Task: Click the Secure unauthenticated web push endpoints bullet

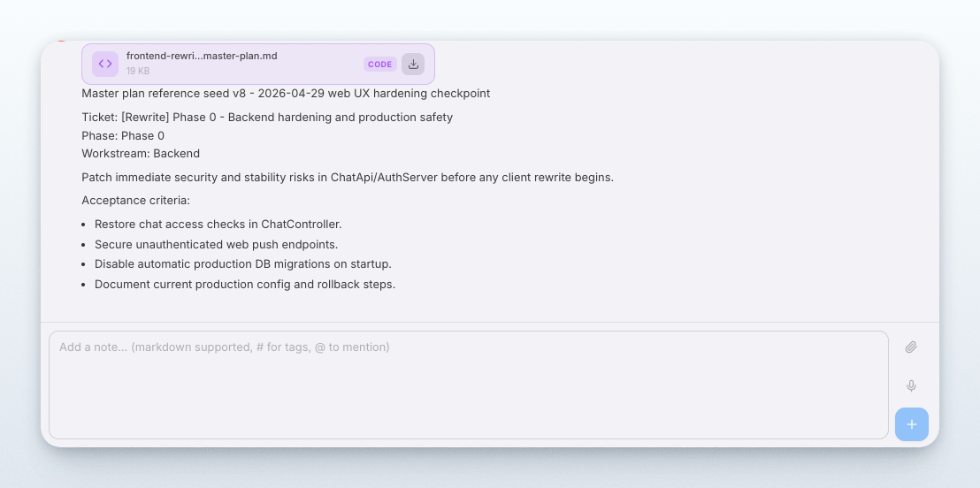Action: 216,244
